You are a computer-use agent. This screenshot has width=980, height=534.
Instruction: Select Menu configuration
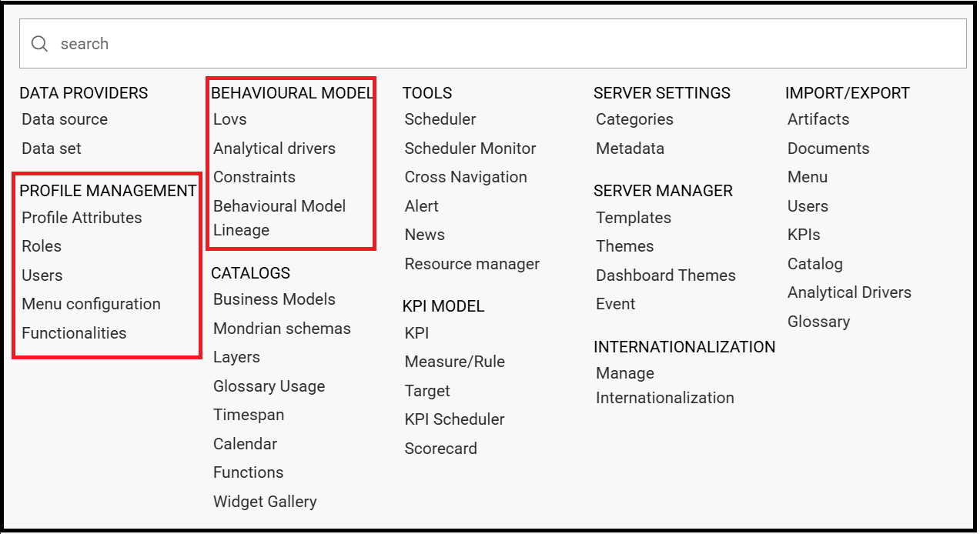(x=91, y=304)
